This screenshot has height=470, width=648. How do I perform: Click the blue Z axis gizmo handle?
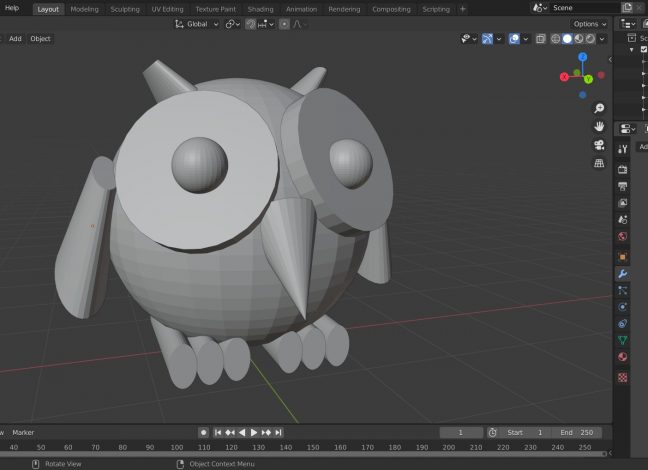tap(582, 58)
